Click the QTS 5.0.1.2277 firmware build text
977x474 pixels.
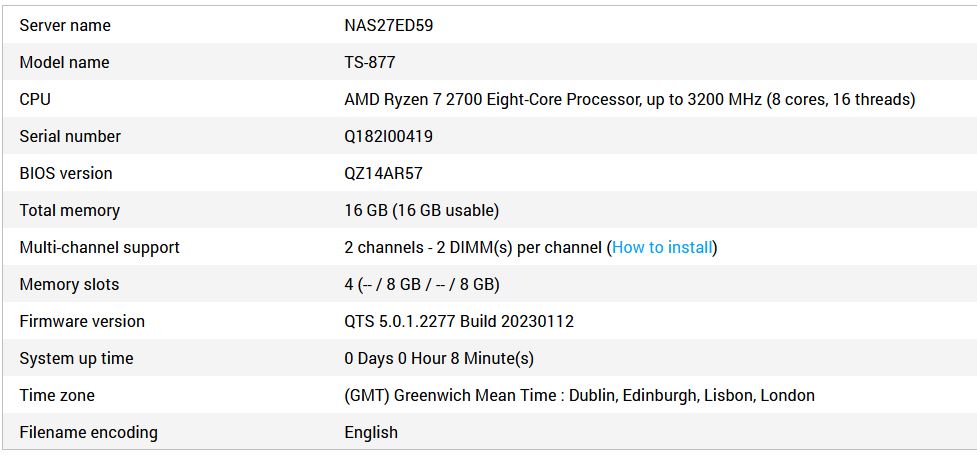pyautogui.click(x=459, y=321)
